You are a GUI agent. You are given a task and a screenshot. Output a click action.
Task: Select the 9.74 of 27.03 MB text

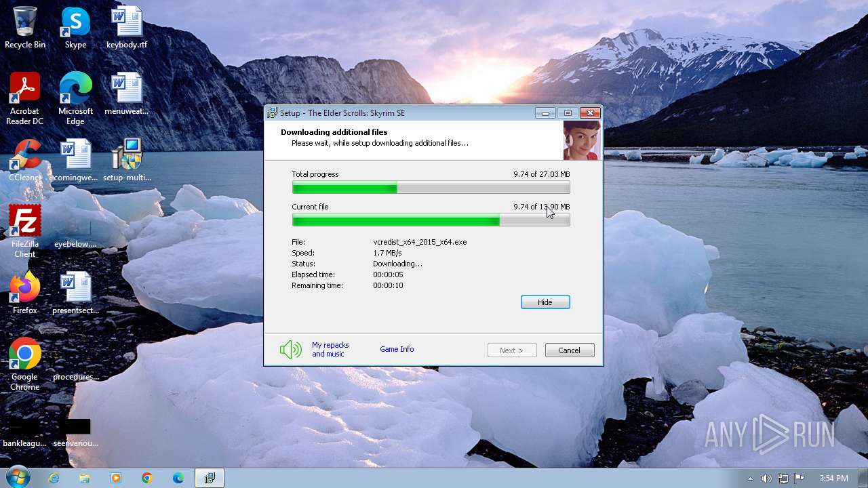[541, 174]
